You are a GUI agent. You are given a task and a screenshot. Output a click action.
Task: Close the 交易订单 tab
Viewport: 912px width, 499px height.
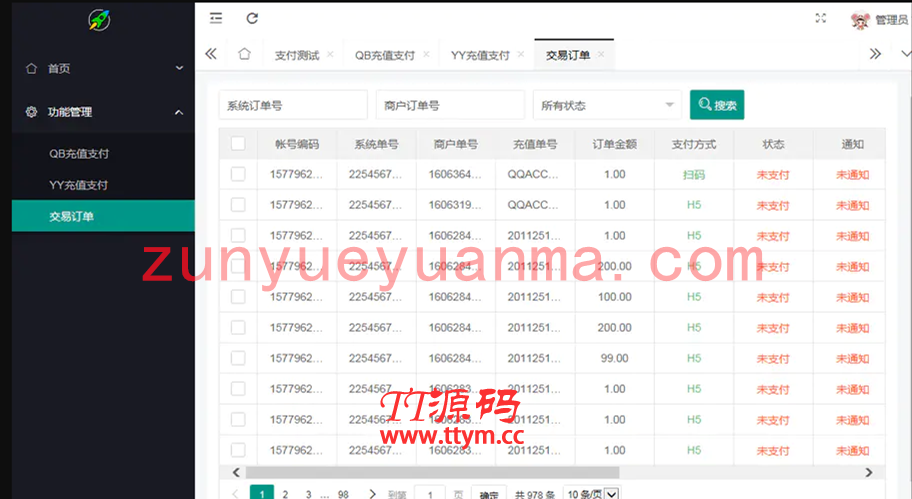click(x=601, y=54)
